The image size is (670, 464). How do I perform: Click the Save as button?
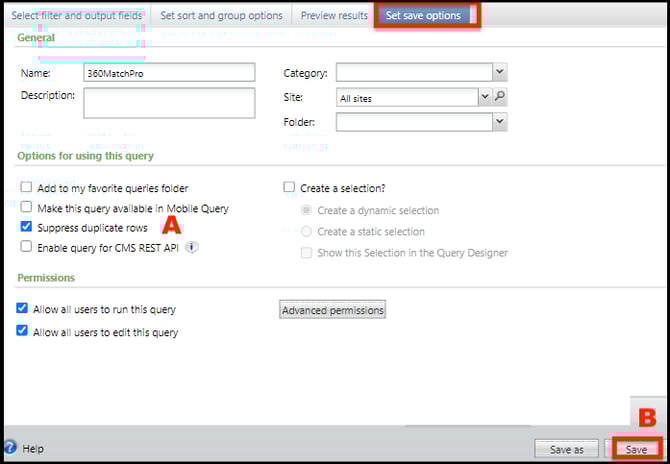click(x=566, y=449)
